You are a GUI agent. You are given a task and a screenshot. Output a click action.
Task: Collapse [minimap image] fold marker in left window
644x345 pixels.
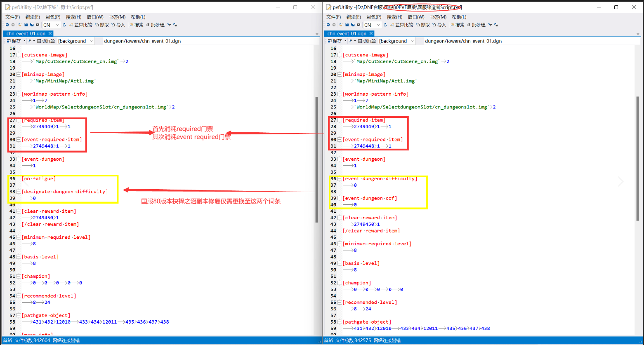pos(19,74)
